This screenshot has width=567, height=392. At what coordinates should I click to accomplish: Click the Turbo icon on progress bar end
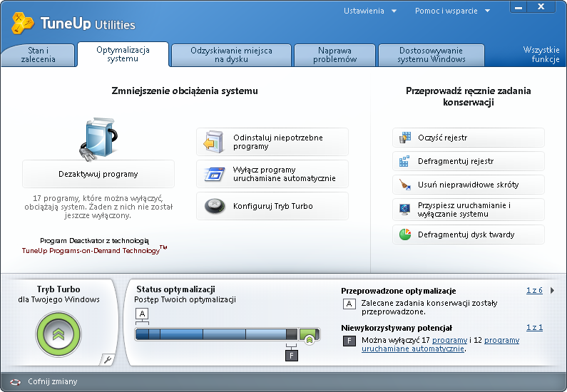point(309,339)
